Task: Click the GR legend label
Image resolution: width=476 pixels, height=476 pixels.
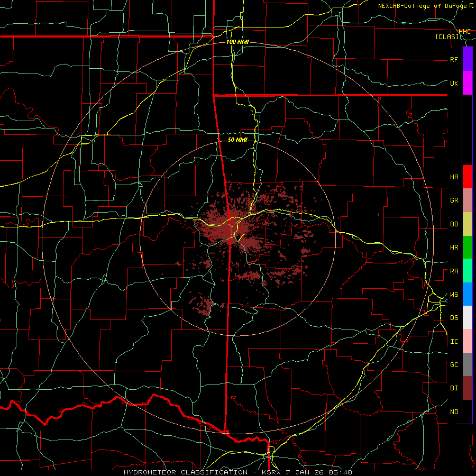Action: pos(454,200)
